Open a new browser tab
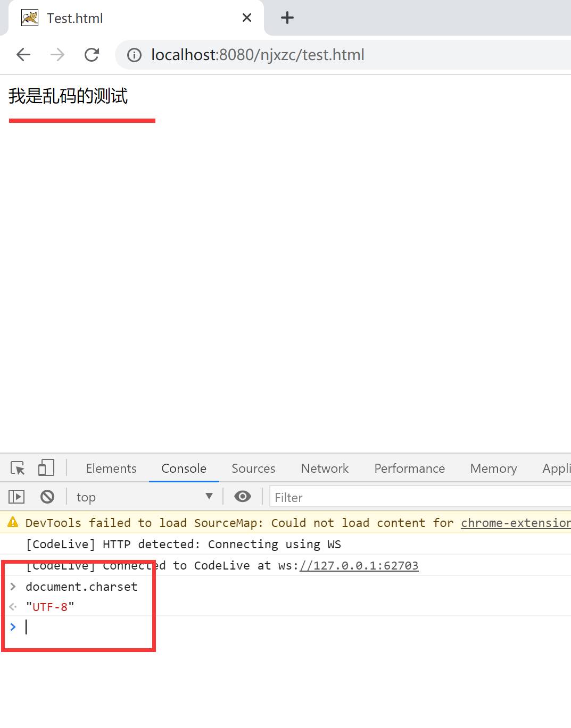The width and height of the screenshot is (571, 728). click(x=287, y=18)
